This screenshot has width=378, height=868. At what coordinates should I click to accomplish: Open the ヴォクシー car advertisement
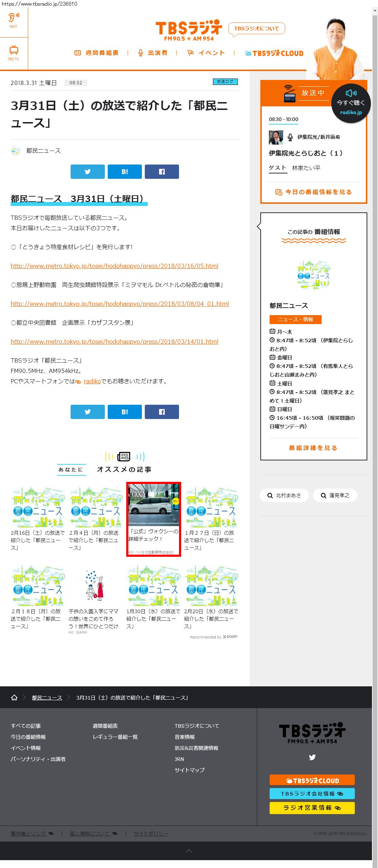click(154, 519)
